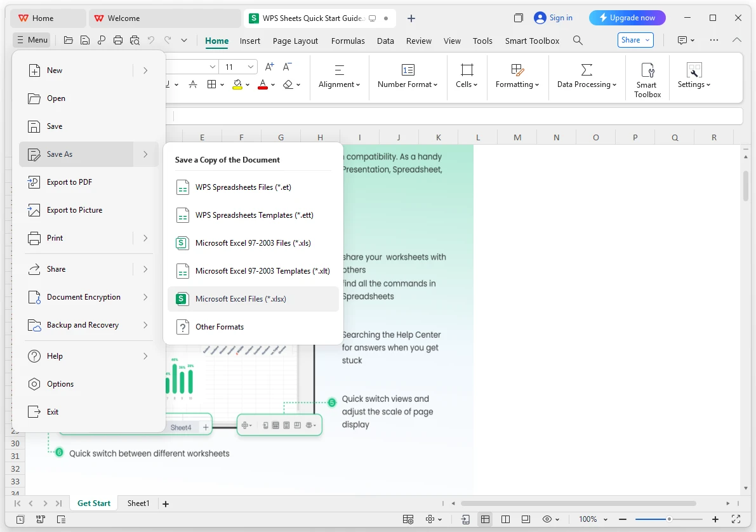Screen dimensions: 756x532
Task: Collapse the ribbon with the chevron up
Action: pos(737,40)
